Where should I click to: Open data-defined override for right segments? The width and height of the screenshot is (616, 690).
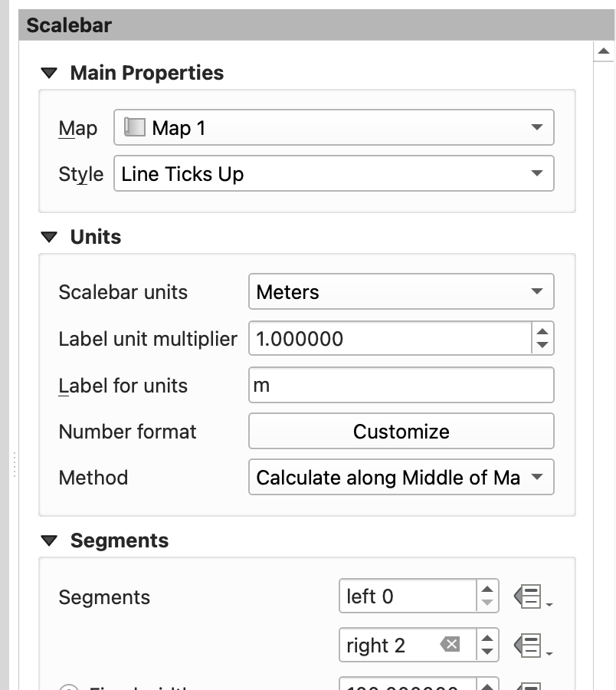530,645
